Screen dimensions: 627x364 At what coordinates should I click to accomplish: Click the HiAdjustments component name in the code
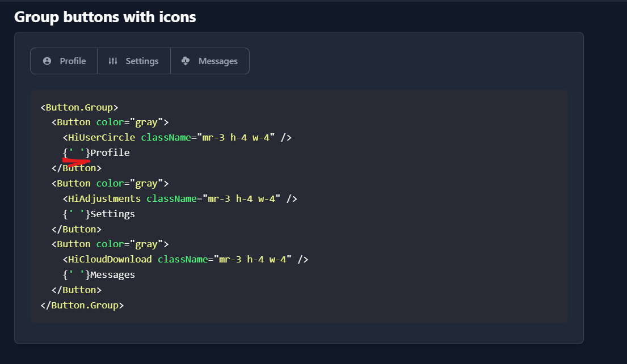(103, 198)
